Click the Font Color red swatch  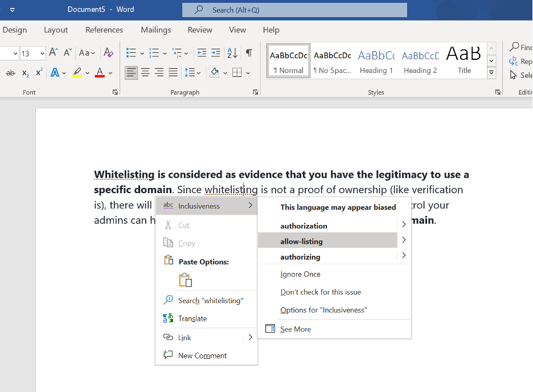pyautogui.click(x=99, y=75)
